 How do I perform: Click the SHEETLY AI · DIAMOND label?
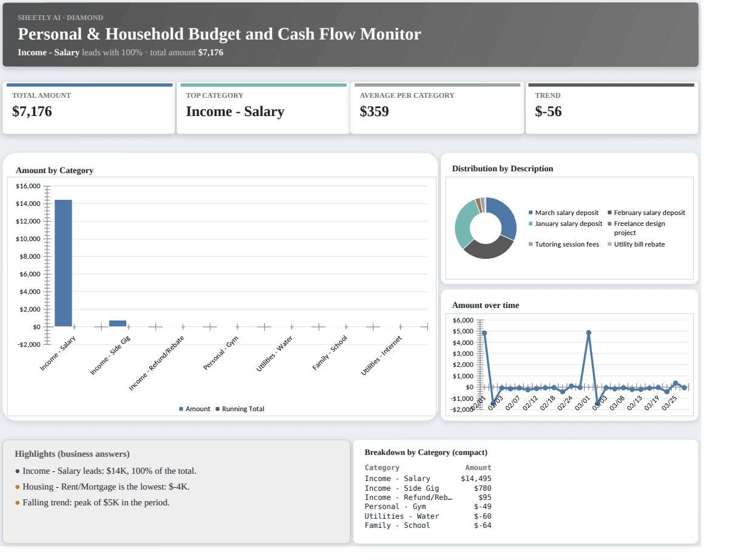60,18
